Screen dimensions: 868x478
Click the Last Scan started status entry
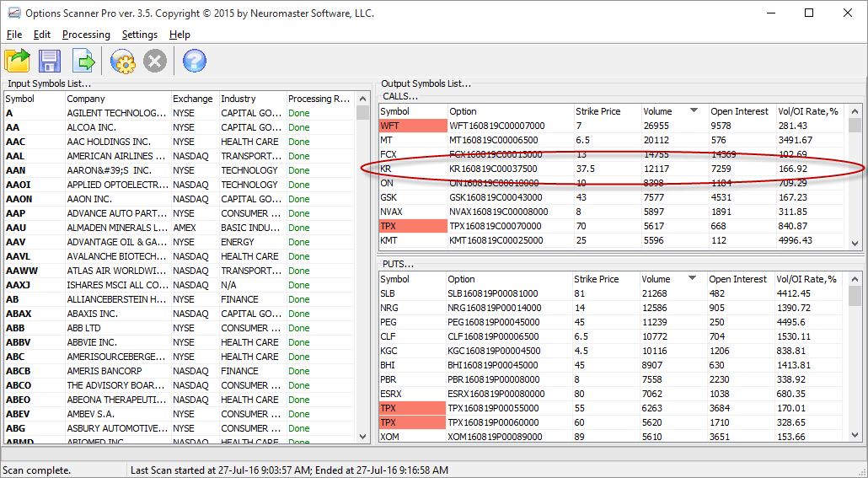click(x=290, y=470)
